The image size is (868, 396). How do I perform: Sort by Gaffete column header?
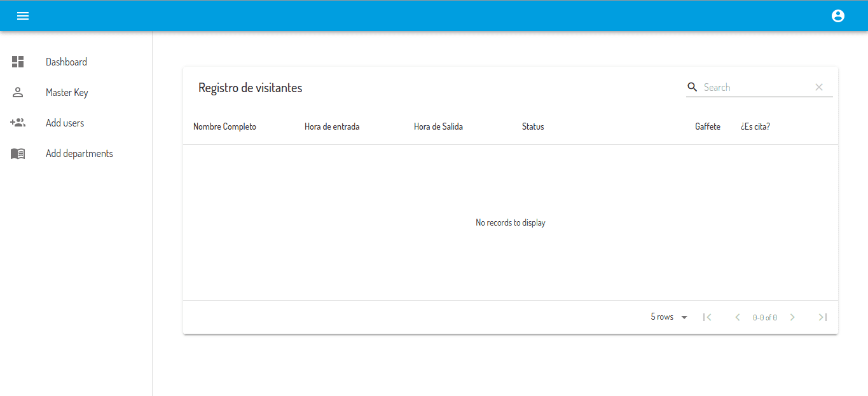point(708,126)
